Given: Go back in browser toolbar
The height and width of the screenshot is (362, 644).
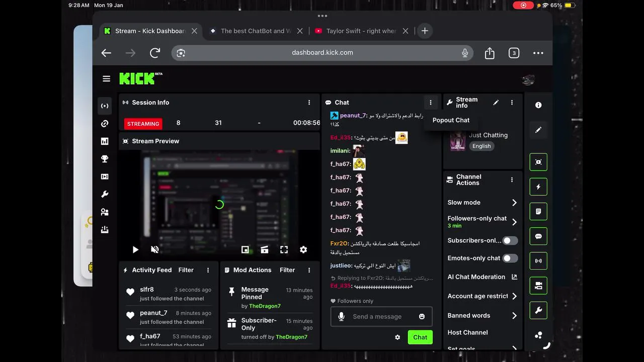Looking at the screenshot, I should click(106, 53).
